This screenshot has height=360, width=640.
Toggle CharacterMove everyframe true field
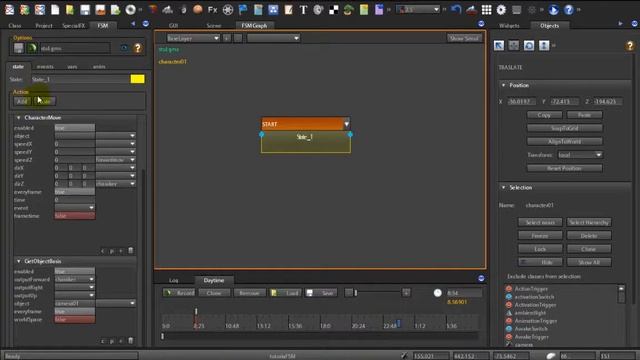coord(75,192)
